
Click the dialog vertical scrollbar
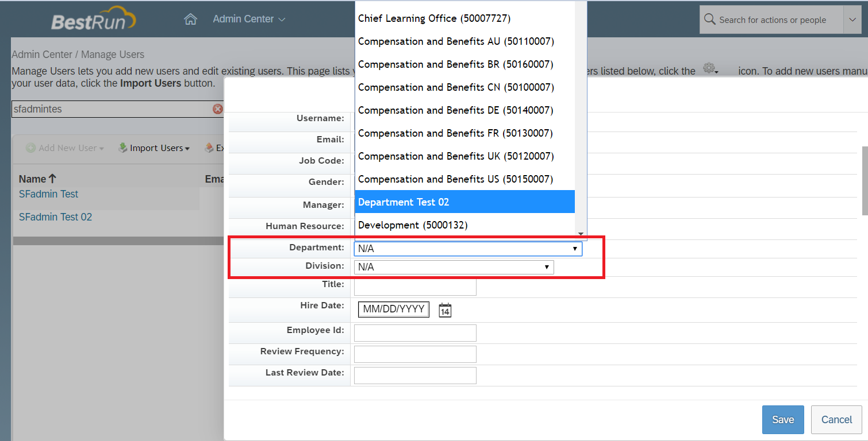865,180
